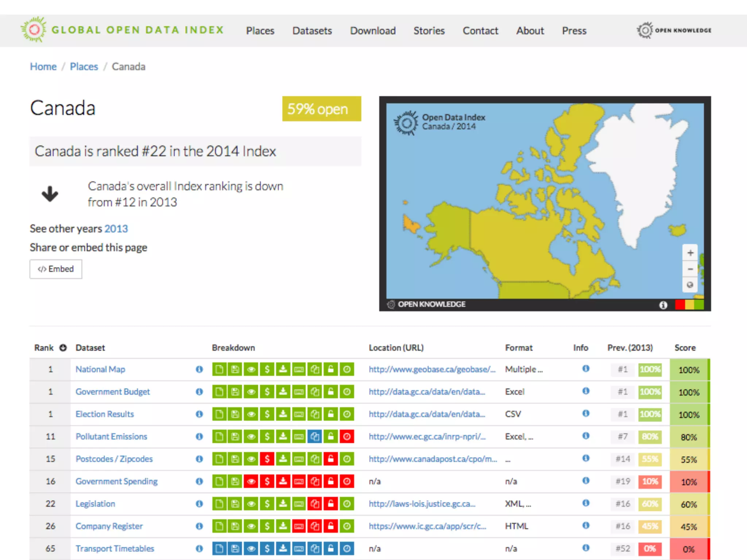This screenshot has width=747, height=560.
Task: Click the red timely icon in Pollutant Emissions row
Action: (347, 436)
